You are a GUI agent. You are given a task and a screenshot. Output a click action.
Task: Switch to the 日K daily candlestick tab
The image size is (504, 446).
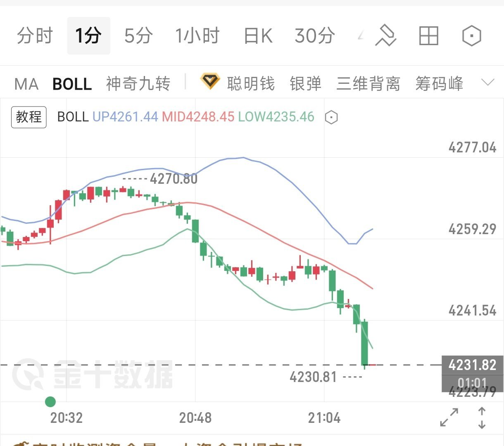[258, 36]
